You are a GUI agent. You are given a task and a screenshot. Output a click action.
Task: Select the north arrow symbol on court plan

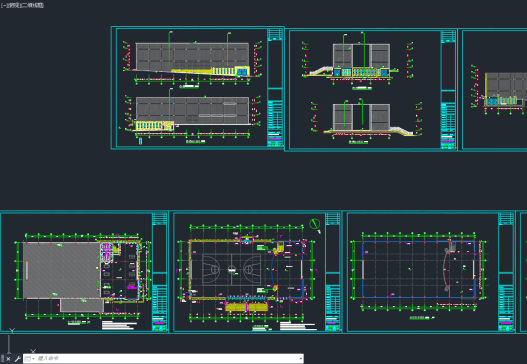click(315, 225)
